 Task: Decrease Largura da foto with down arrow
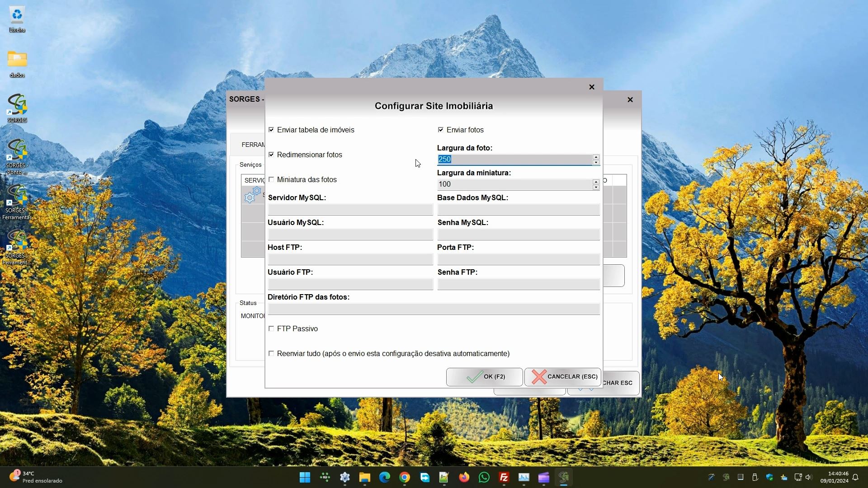coord(596,162)
